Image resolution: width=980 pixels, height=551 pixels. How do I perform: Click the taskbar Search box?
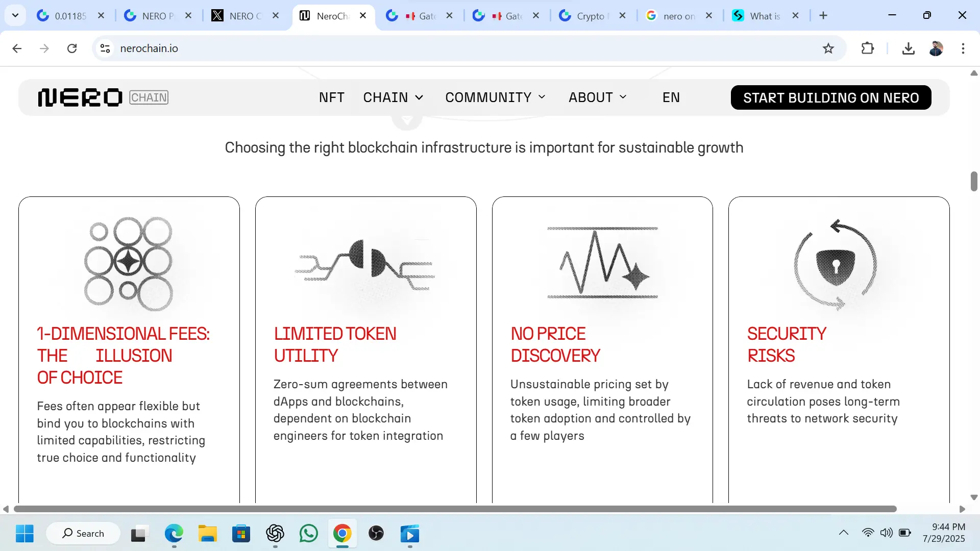tap(83, 534)
